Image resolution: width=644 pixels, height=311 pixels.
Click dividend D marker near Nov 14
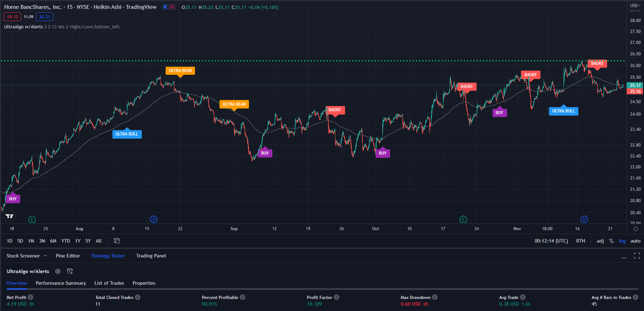coord(584,219)
